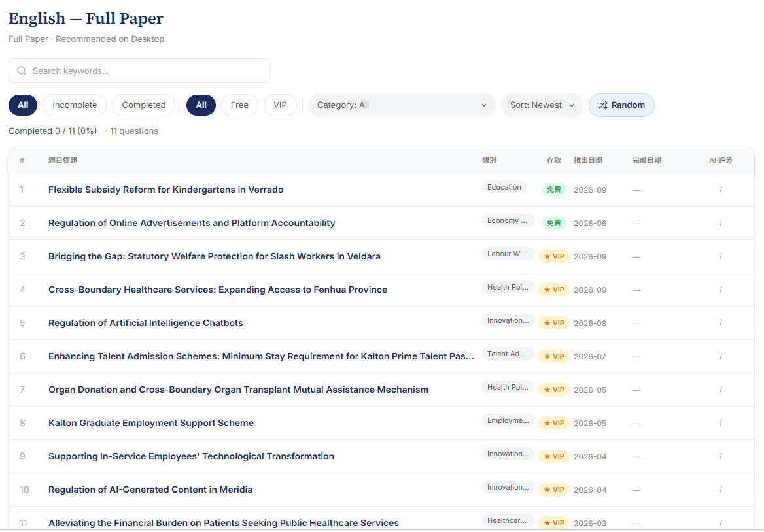Open the Sort: Newest dropdown
Screen dimensions: 764x532
click(542, 105)
